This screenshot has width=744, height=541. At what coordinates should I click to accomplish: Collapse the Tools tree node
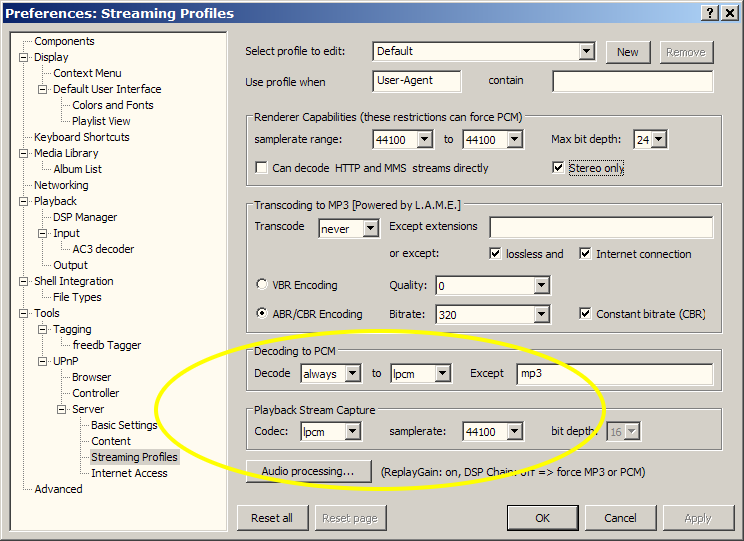coord(23,313)
